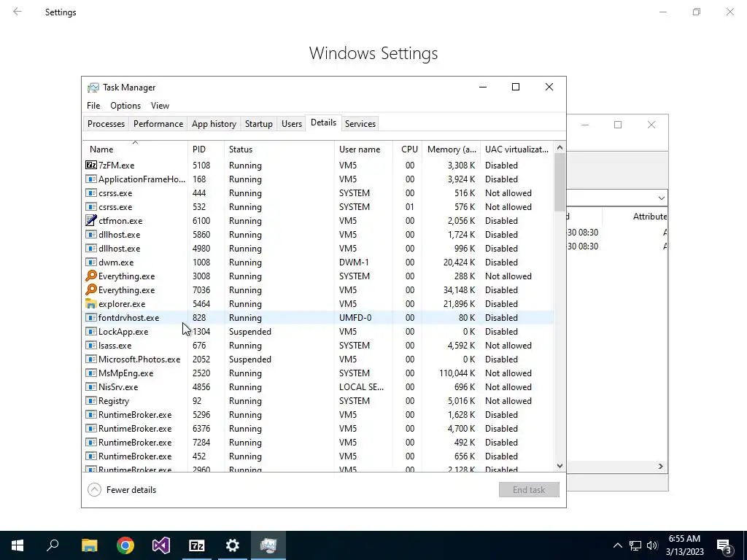Open the File menu
Viewport: 747px width, 560px height.
tap(93, 106)
